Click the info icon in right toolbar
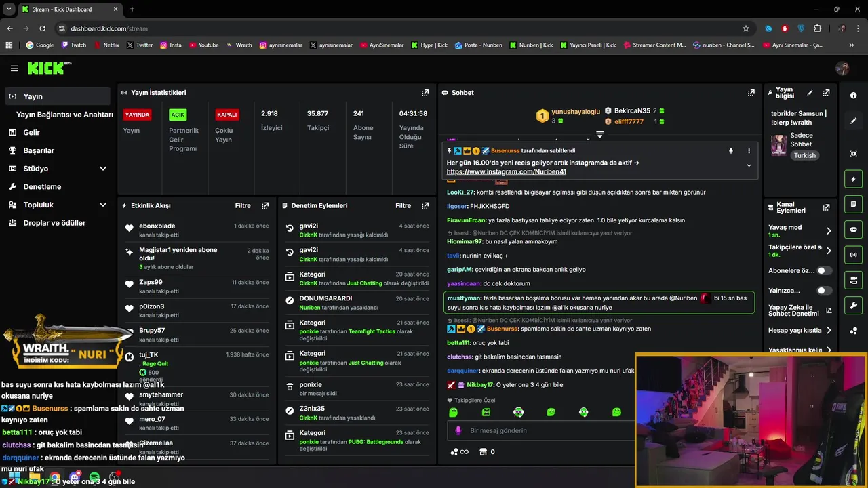 tap(853, 96)
